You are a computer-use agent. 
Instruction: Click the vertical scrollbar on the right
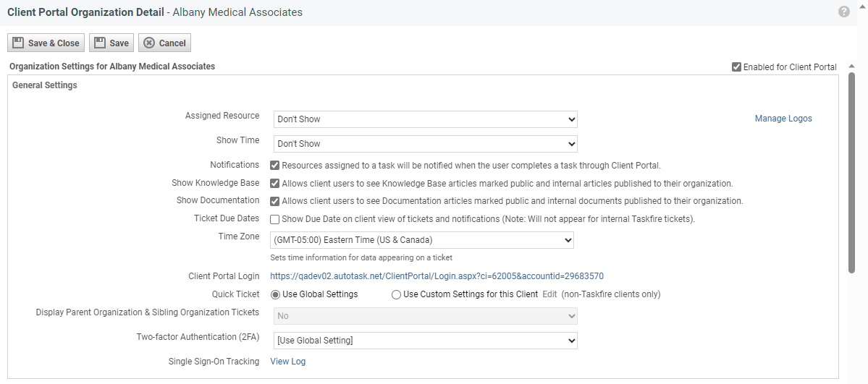tap(851, 174)
